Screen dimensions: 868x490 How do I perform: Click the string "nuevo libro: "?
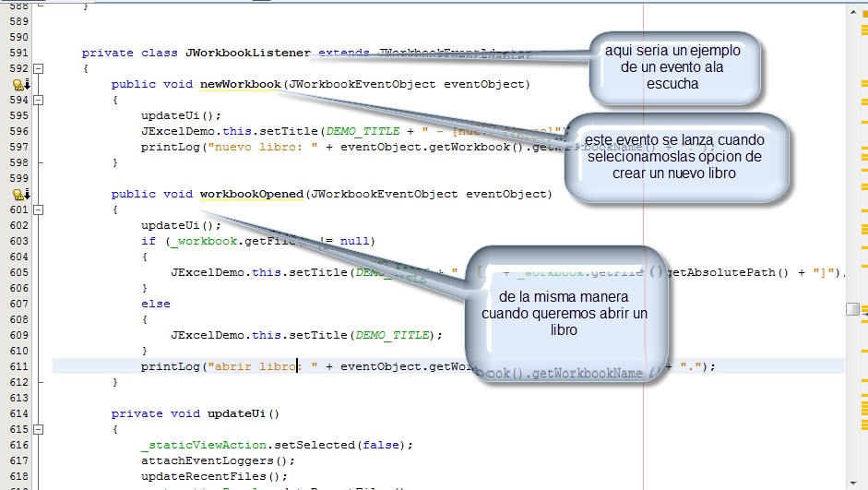pyautogui.click(x=262, y=147)
